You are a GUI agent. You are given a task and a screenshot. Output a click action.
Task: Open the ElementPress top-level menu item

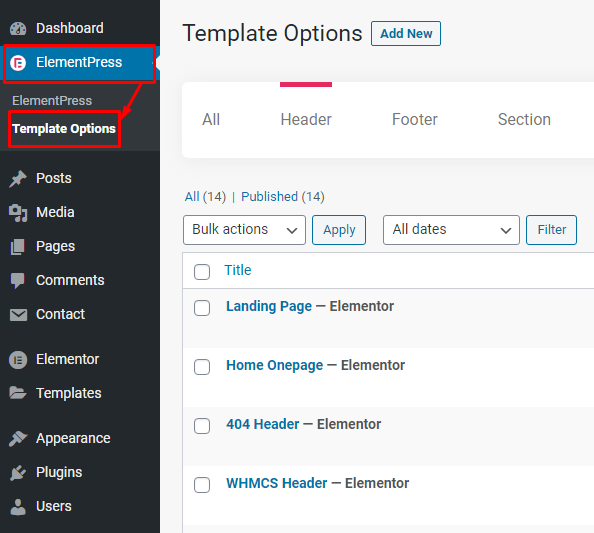click(79, 63)
